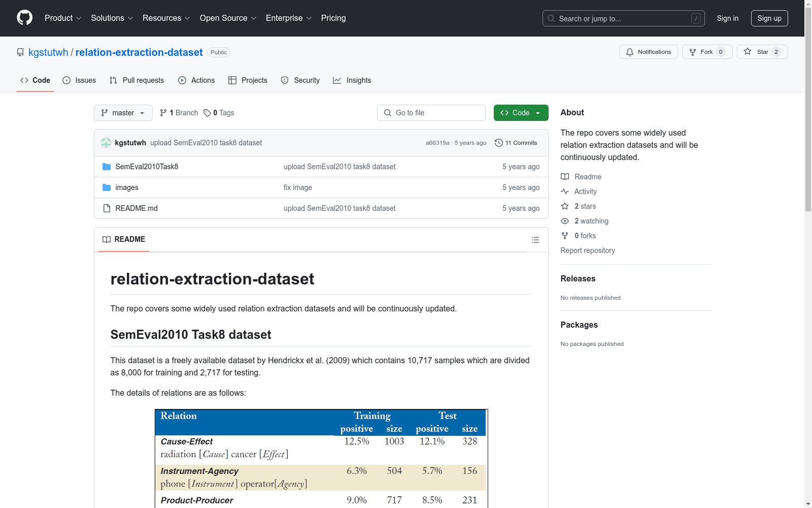The height and width of the screenshot is (508, 812).
Task: Open the green Code dropdown button
Action: 521,113
